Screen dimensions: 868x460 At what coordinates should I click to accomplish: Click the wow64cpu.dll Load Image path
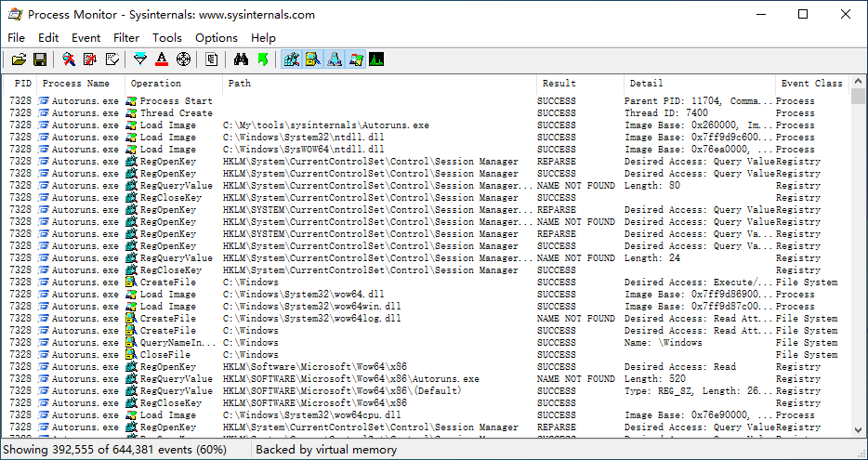312,415
